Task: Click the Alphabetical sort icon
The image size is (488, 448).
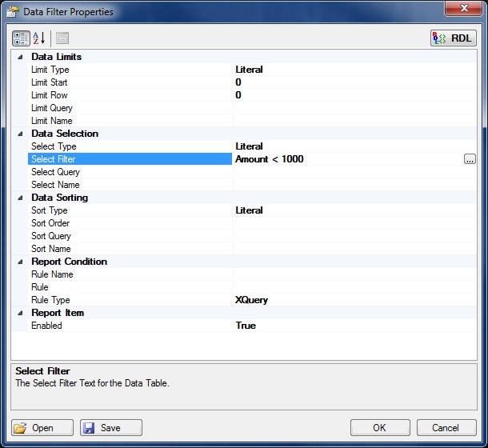Action: [x=38, y=38]
